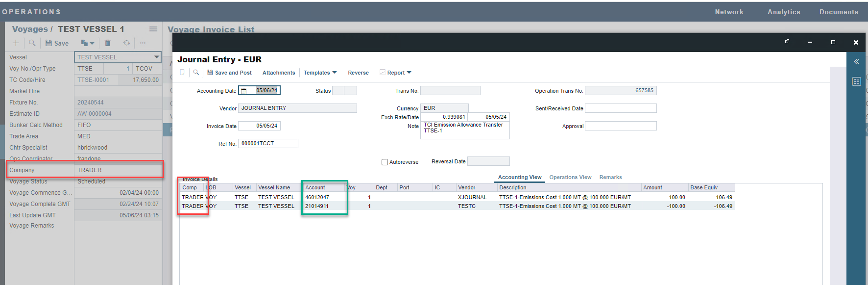Delete voyage using the trash icon
Image resolution: width=868 pixels, height=285 pixels.
tap(108, 43)
